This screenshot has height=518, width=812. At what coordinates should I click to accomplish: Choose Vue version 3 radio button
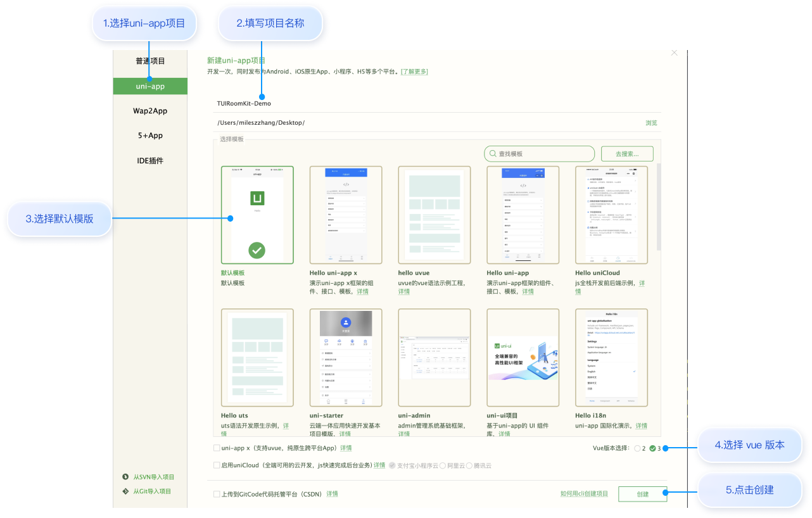point(652,448)
